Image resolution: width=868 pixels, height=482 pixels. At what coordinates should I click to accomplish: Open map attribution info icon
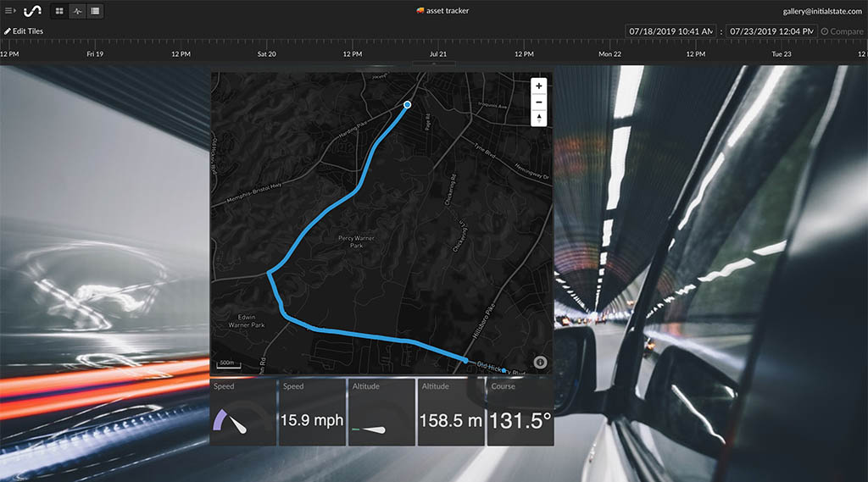[x=541, y=363]
